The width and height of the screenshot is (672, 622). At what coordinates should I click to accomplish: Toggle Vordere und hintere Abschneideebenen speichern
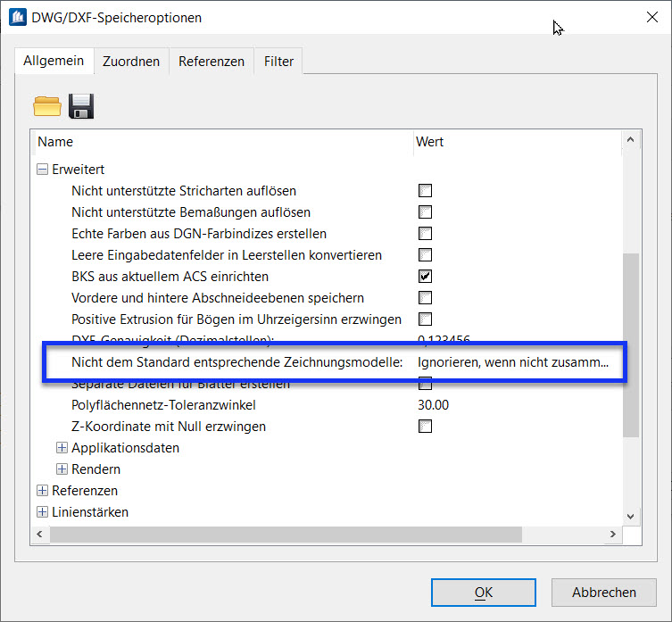425,298
